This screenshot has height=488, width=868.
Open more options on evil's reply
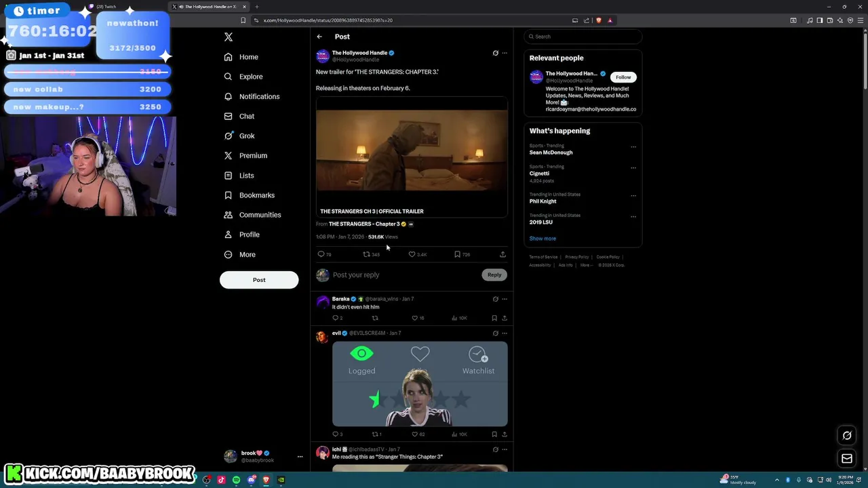coord(505,333)
